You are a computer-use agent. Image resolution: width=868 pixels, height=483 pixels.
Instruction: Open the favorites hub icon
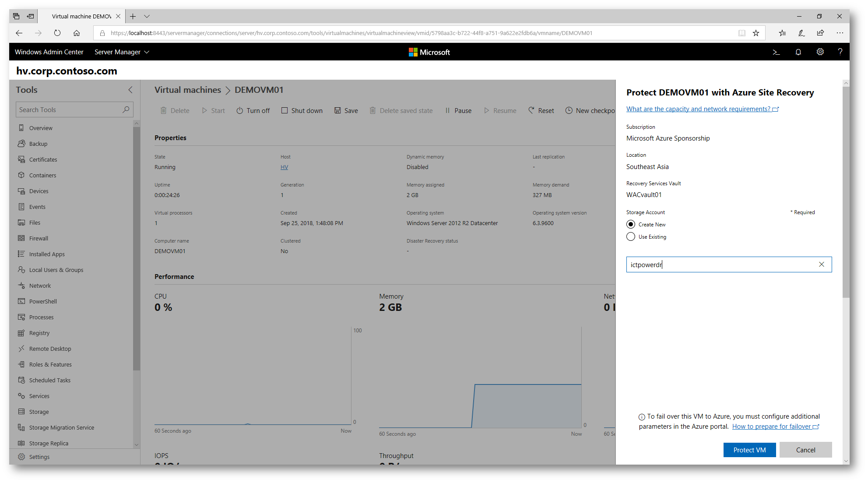tap(782, 33)
